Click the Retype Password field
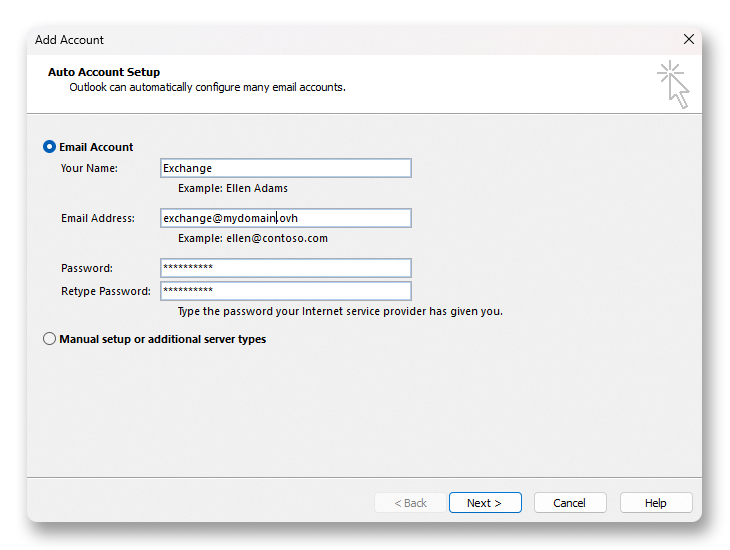This screenshot has width=730, height=550. [x=285, y=291]
